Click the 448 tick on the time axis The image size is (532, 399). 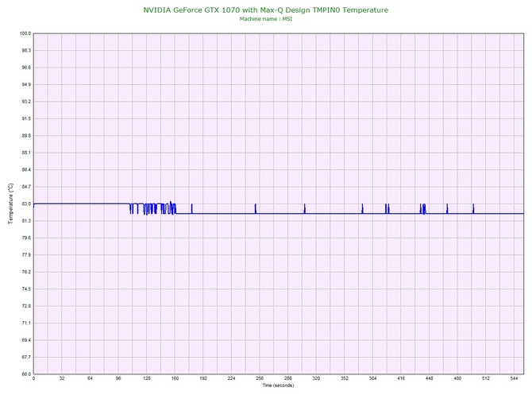pos(430,379)
